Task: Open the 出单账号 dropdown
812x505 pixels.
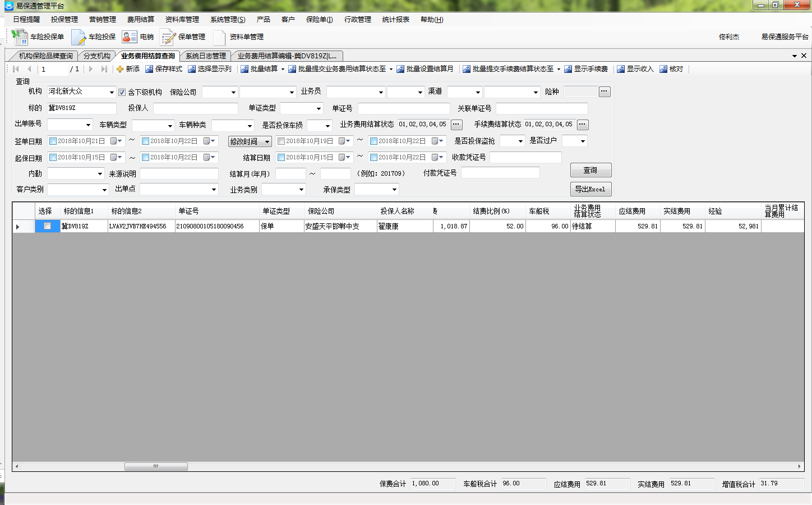Action: 88,125
